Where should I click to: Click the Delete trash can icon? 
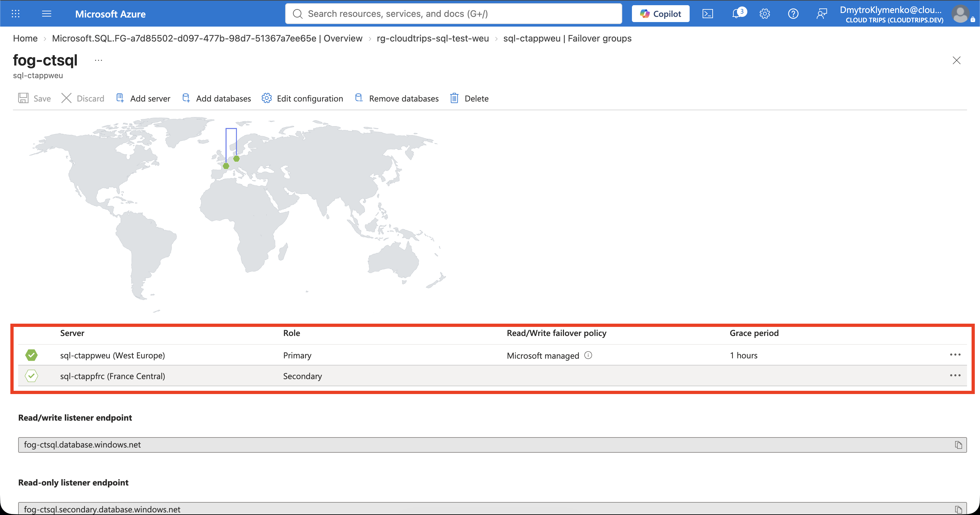(454, 98)
